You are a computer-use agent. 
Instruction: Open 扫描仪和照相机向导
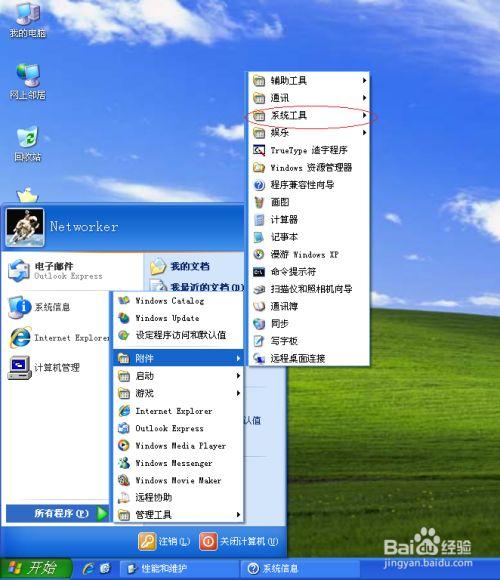pos(309,289)
